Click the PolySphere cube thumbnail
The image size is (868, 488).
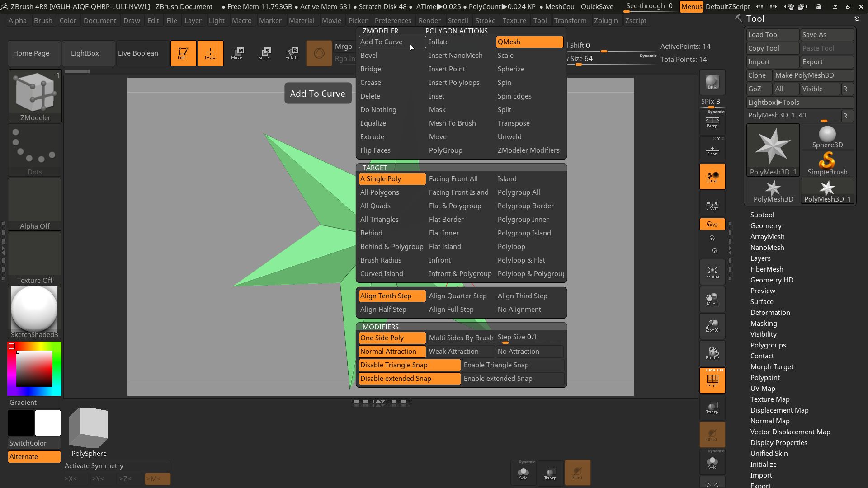(89, 432)
